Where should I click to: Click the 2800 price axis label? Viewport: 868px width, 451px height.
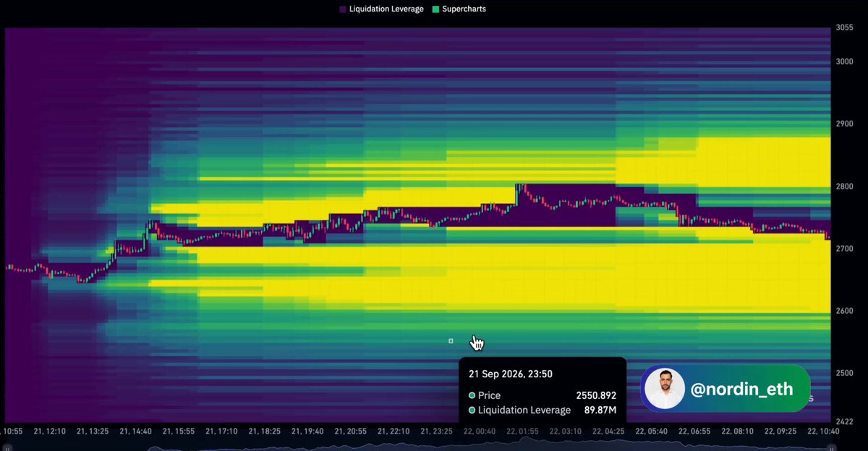point(844,186)
